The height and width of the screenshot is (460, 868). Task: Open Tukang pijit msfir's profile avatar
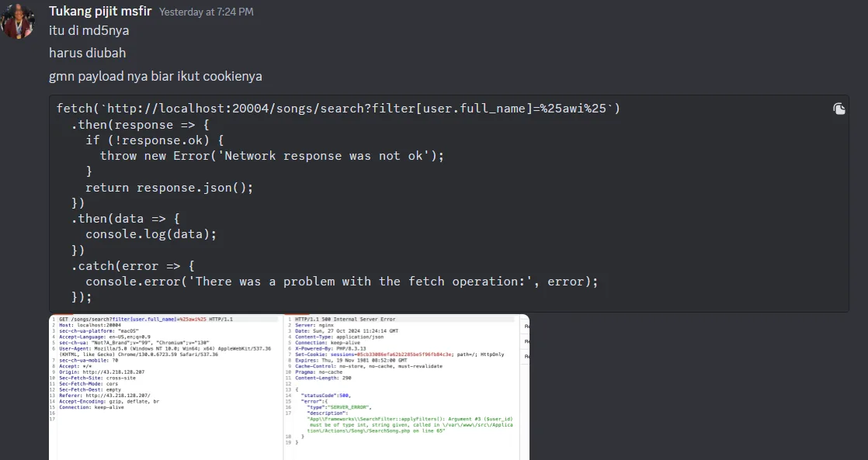pos(18,21)
